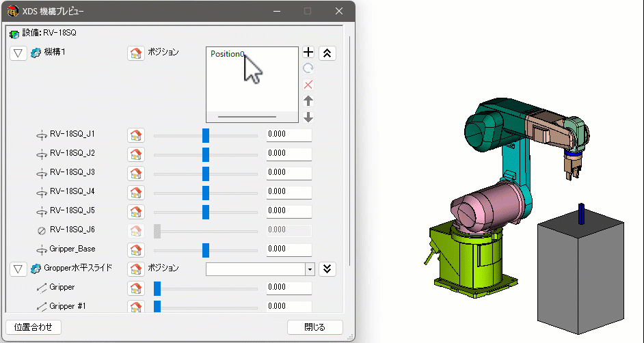The height and width of the screenshot is (343, 644).
Task: Select Position0 in the position list
Action: pyautogui.click(x=227, y=54)
